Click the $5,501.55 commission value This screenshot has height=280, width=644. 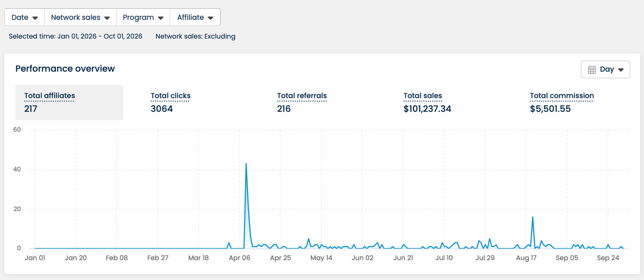pyautogui.click(x=550, y=109)
